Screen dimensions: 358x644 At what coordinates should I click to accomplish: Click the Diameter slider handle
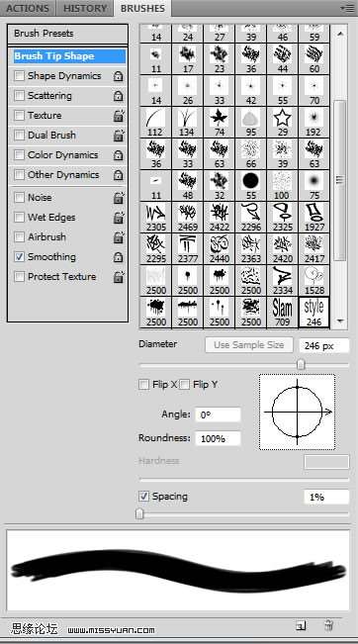tap(301, 364)
